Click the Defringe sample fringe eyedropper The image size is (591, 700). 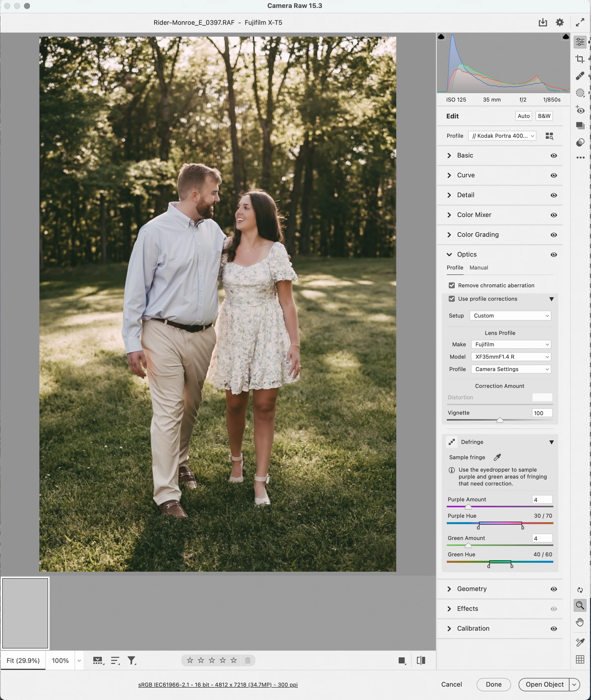[x=497, y=457]
